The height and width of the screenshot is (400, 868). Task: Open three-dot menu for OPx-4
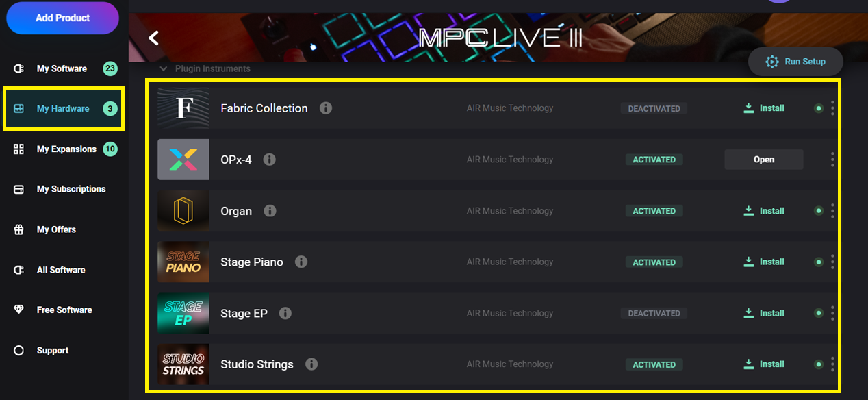click(832, 160)
